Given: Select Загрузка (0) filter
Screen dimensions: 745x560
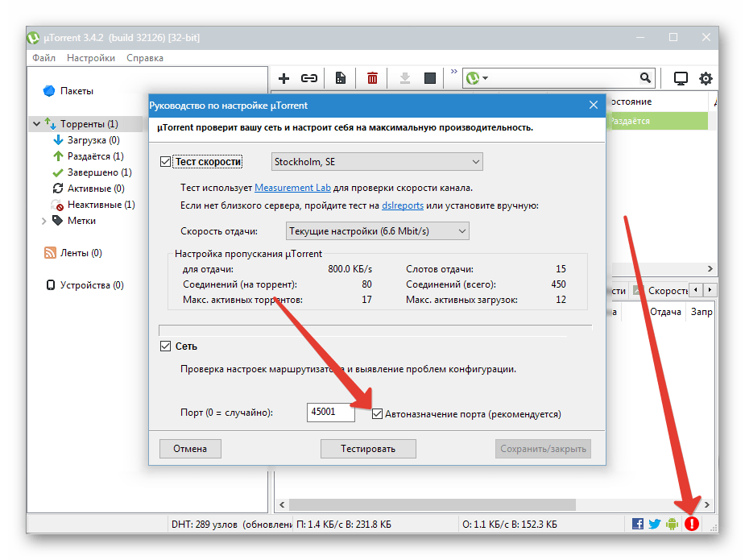Looking at the screenshot, I should pos(93,140).
